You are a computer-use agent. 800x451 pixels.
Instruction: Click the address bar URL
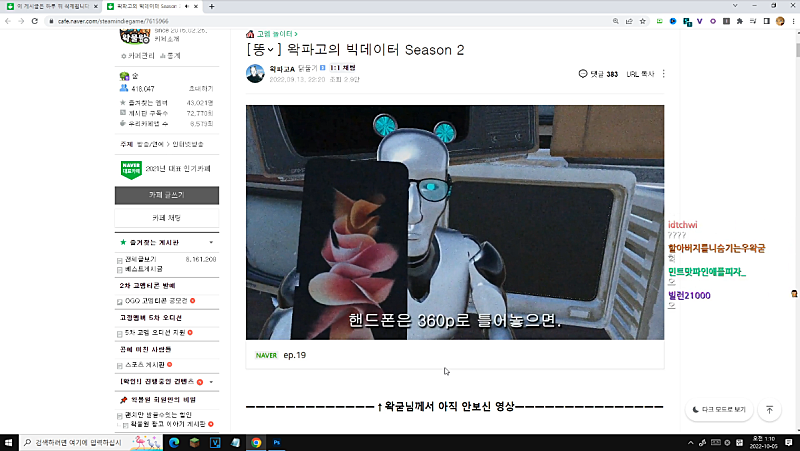pos(113,21)
